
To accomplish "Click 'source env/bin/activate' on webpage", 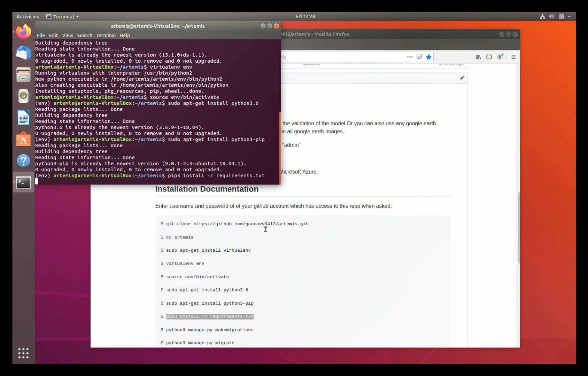I will point(197,277).
